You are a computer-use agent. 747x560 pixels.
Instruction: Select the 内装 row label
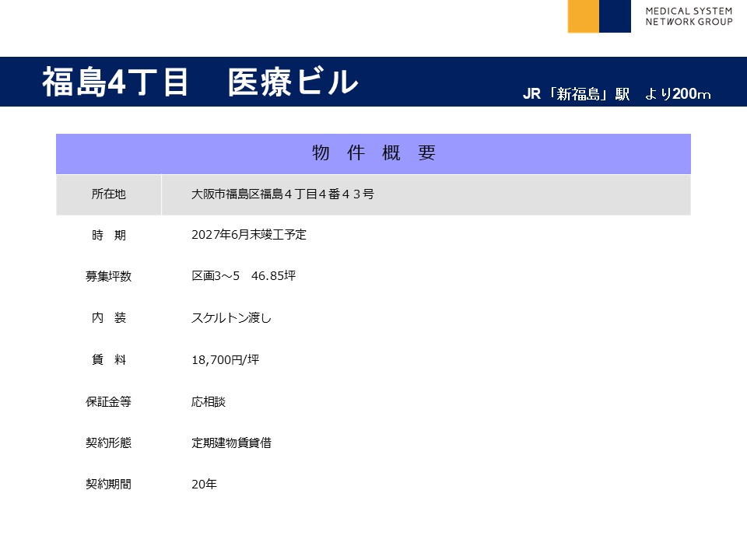coord(108,318)
